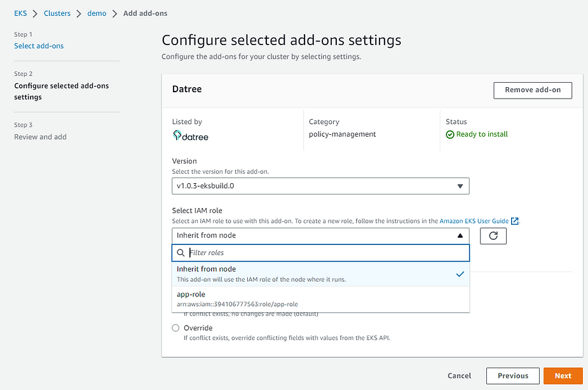Click the search magnifier in Filter roles
The image size is (588, 390).
pos(181,253)
